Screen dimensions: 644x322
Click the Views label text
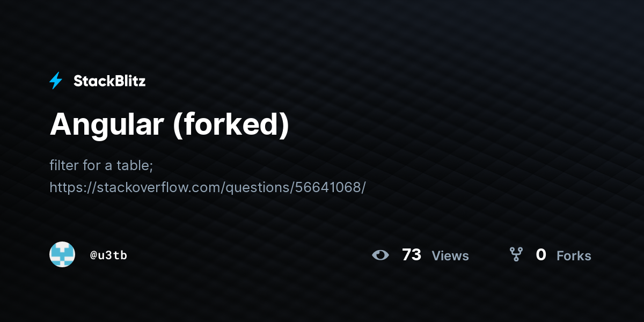tap(450, 256)
